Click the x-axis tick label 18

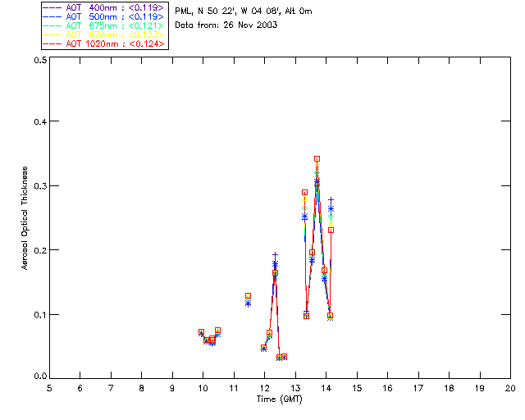click(450, 388)
